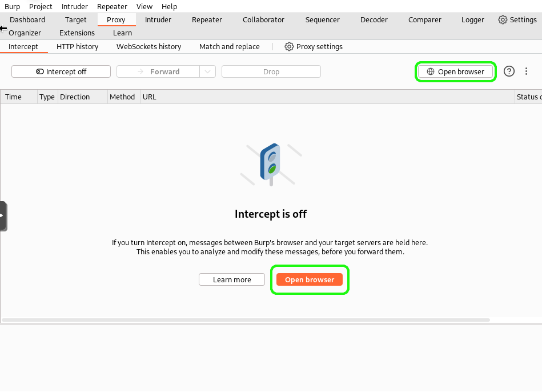Select the Proxy tab
This screenshot has width=542, height=392.
point(116,20)
